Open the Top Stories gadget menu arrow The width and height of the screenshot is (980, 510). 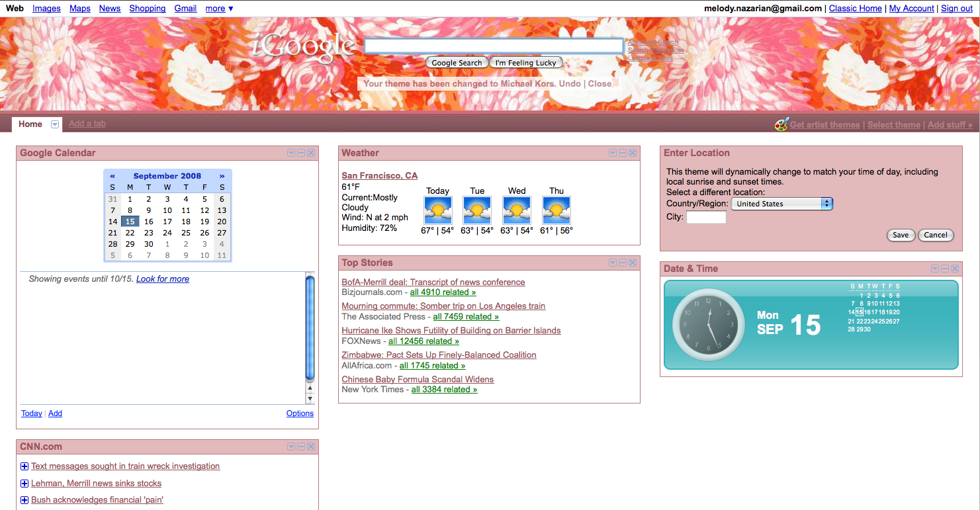[613, 263]
